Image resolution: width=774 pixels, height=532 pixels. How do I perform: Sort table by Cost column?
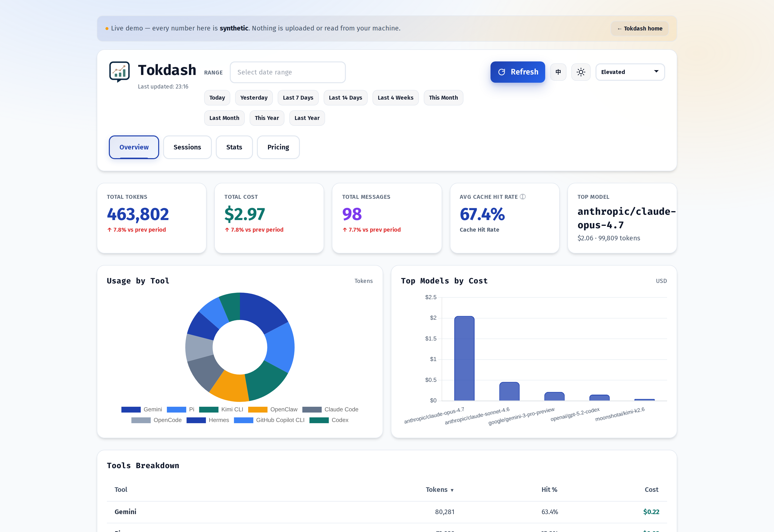point(651,489)
